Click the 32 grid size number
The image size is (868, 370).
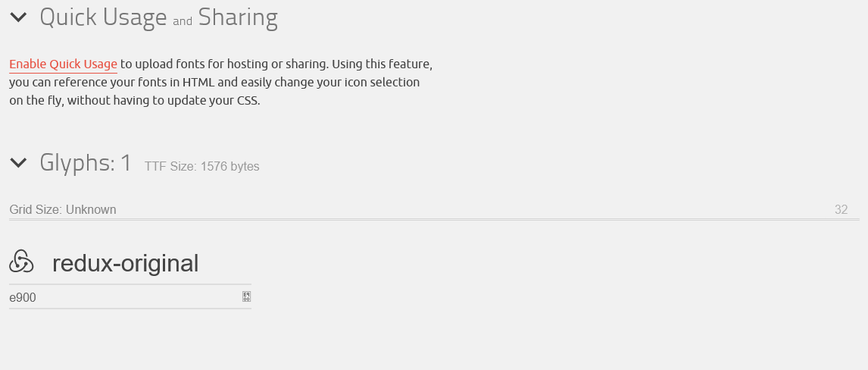(841, 209)
